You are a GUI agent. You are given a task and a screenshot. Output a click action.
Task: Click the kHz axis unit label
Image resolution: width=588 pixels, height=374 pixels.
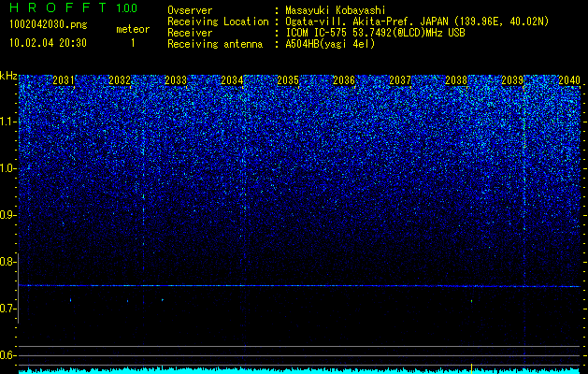click(x=8, y=76)
